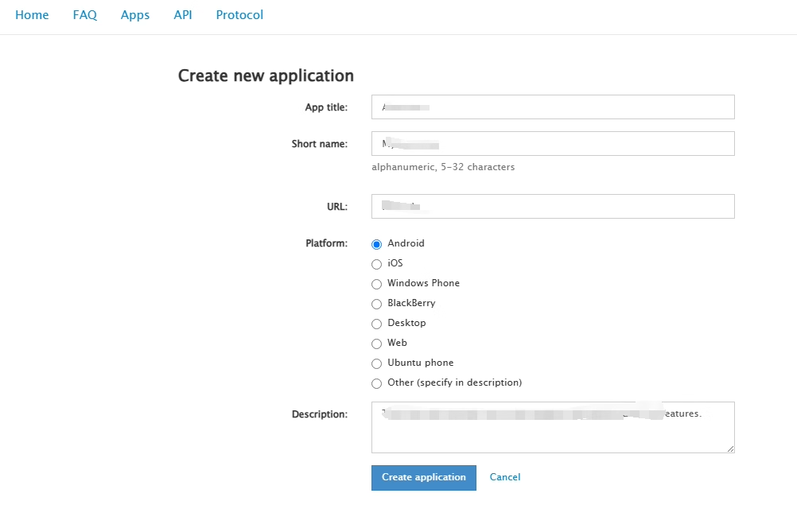Go to the FAQ page
797x532 pixels.
[84, 15]
